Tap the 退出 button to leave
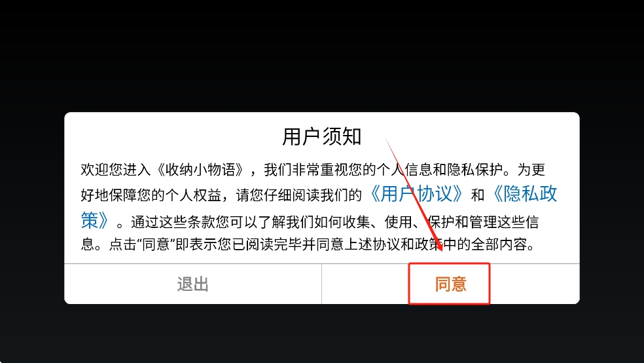The image size is (644, 363). coord(192,284)
